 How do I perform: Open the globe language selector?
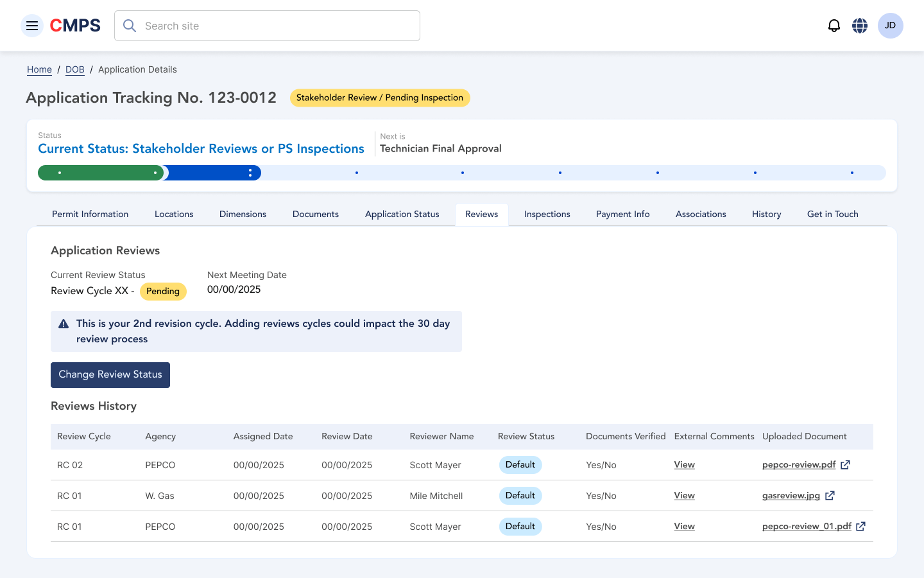[x=860, y=26]
